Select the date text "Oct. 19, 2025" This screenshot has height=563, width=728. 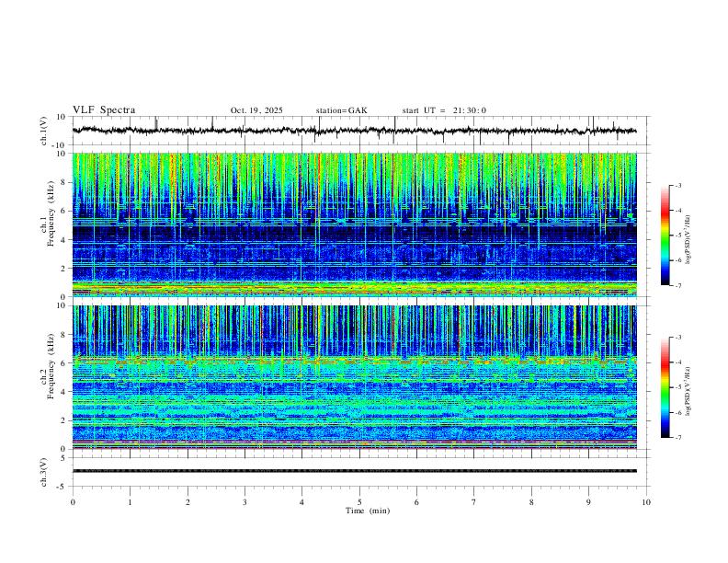(256, 110)
